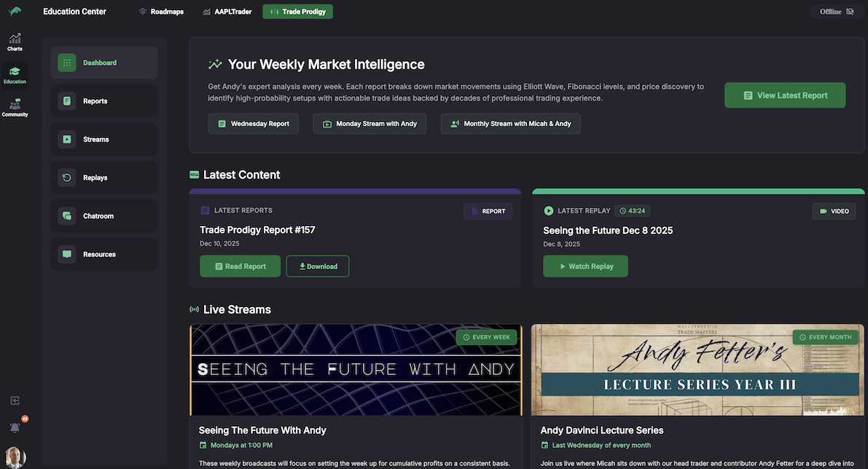This screenshot has width=868, height=469.
Task: Click the View Latest Report button
Action: coord(785,96)
